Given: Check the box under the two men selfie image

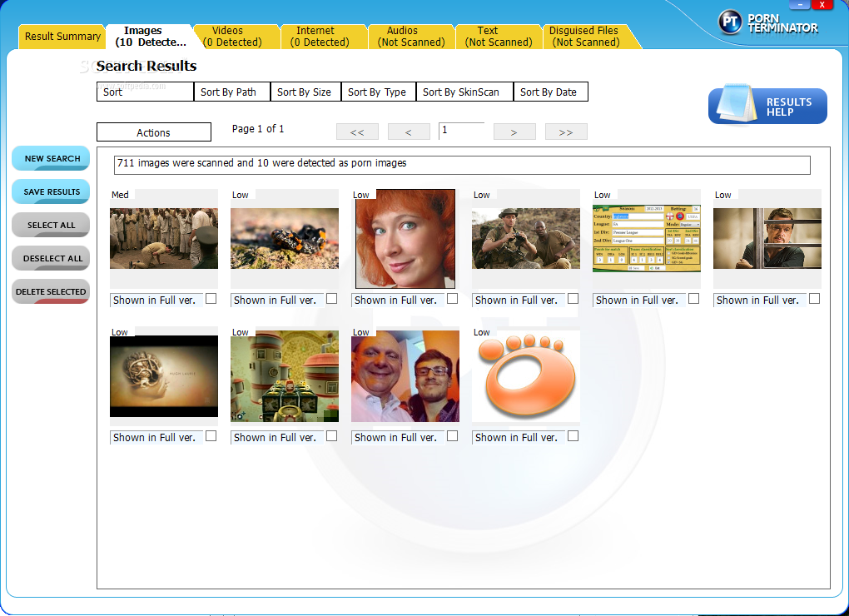Looking at the screenshot, I should point(453,435).
